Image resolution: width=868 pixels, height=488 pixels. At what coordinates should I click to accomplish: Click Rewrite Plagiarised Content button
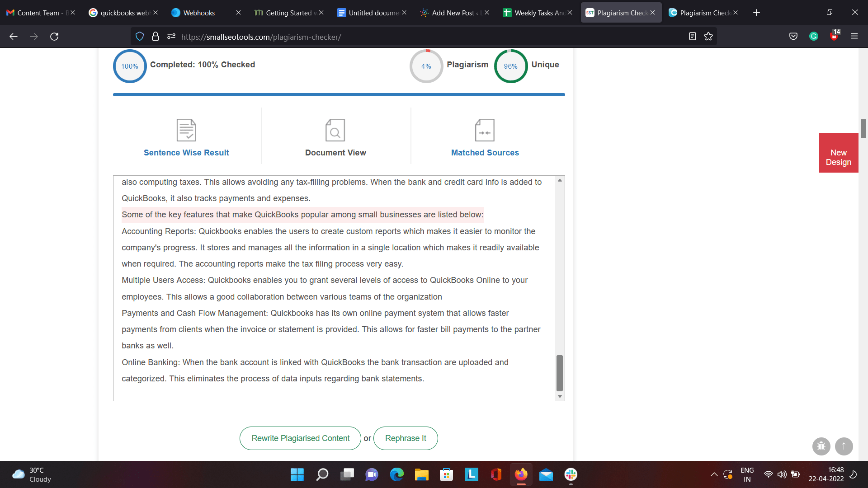tap(300, 438)
